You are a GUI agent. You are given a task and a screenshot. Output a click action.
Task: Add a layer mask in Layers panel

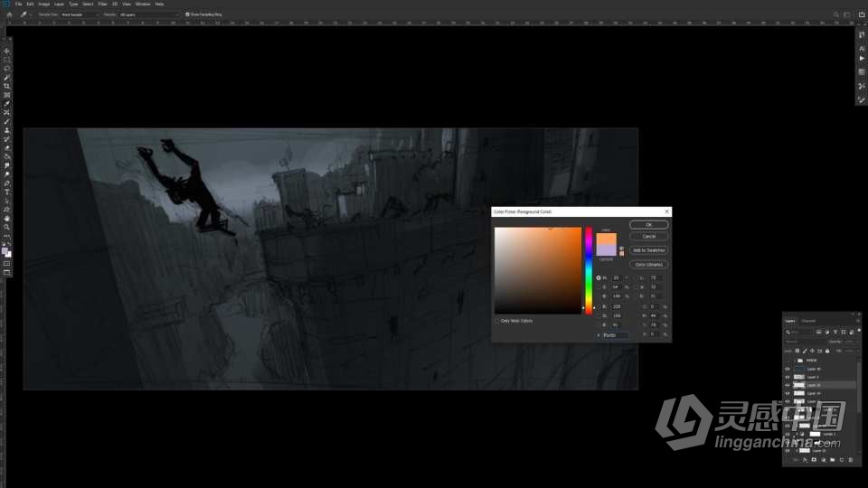click(814, 460)
